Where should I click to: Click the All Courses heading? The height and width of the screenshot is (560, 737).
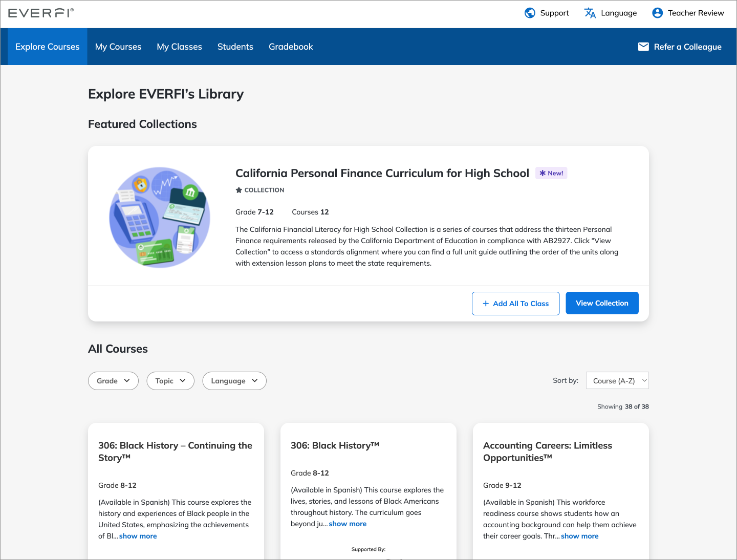(x=118, y=349)
